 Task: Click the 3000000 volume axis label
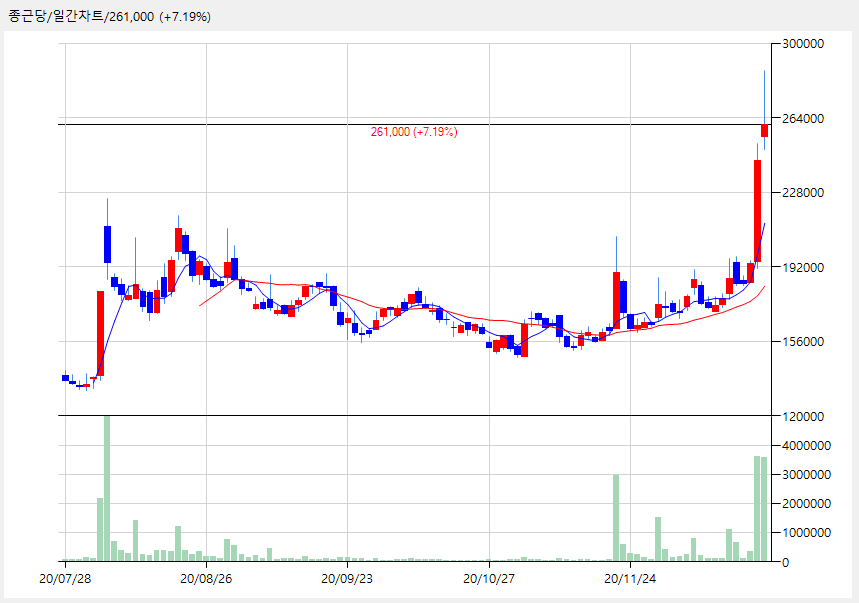coord(806,475)
